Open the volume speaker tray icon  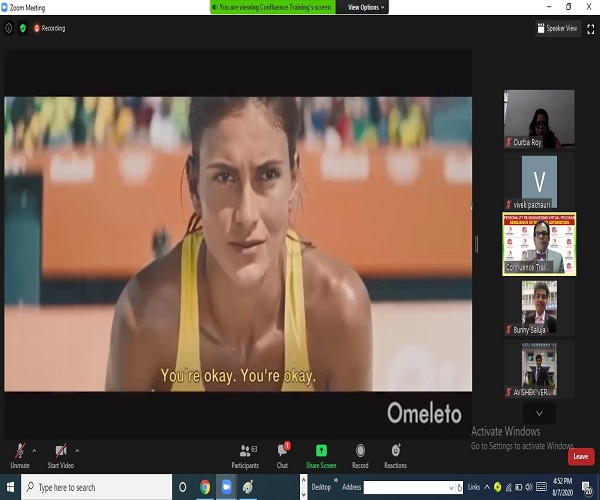coord(529,487)
